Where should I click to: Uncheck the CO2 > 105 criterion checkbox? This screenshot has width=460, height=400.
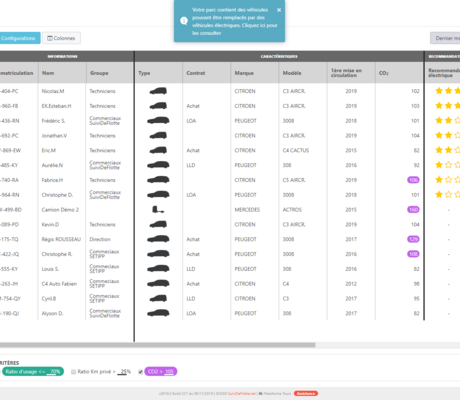click(x=140, y=372)
